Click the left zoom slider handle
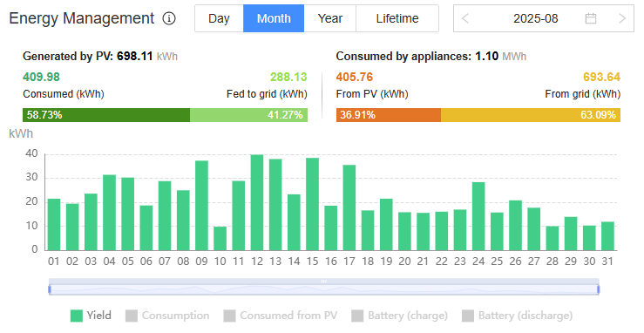Screen dimensions: 644x333 point(50,289)
